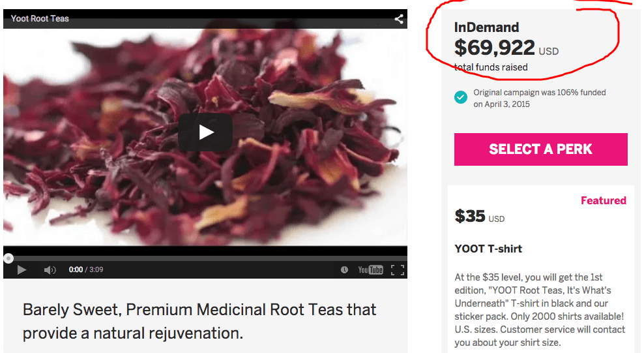Click the small play button in control bar
This screenshot has width=644, height=353.
pyautogui.click(x=22, y=270)
